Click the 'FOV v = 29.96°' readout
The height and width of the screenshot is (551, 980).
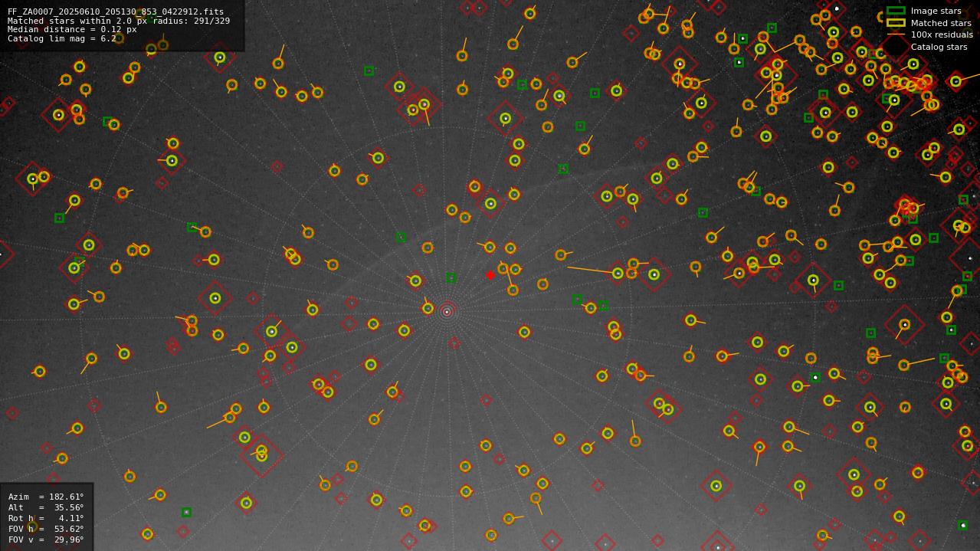46,540
